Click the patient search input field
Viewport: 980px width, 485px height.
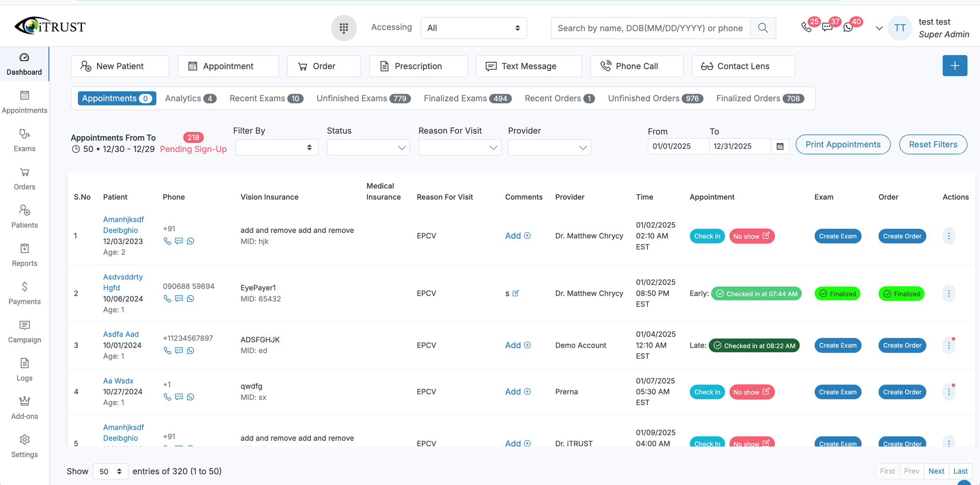pyautogui.click(x=650, y=28)
